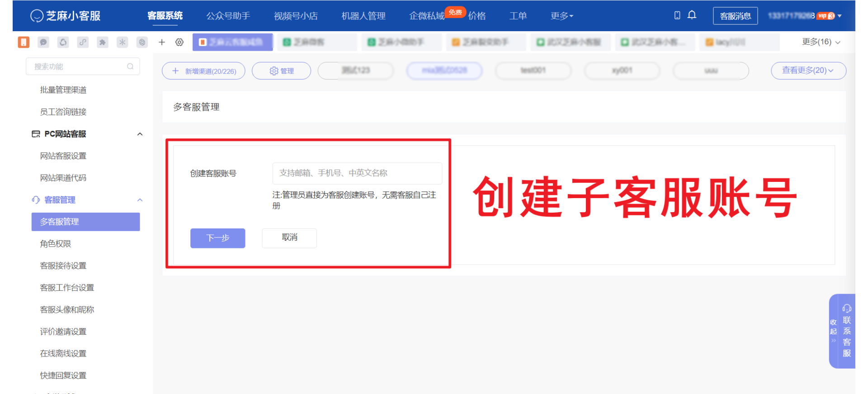
Task: Select 多客服管理 in sidebar
Action: 85,222
